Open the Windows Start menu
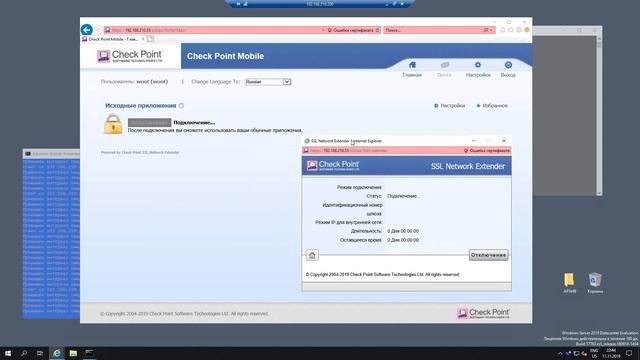The width and height of the screenshot is (640, 360). click(x=8, y=353)
